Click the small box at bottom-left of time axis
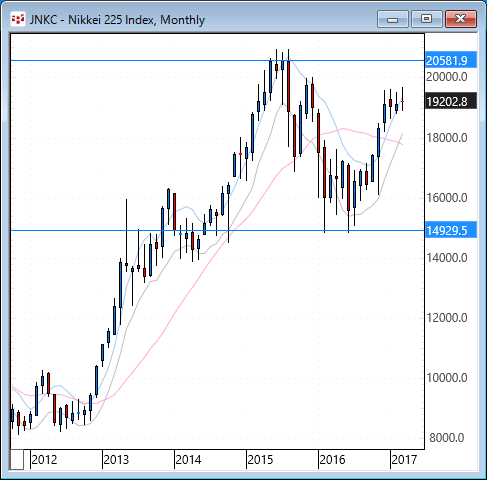This screenshot has width=487, height=480. (17, 460)
